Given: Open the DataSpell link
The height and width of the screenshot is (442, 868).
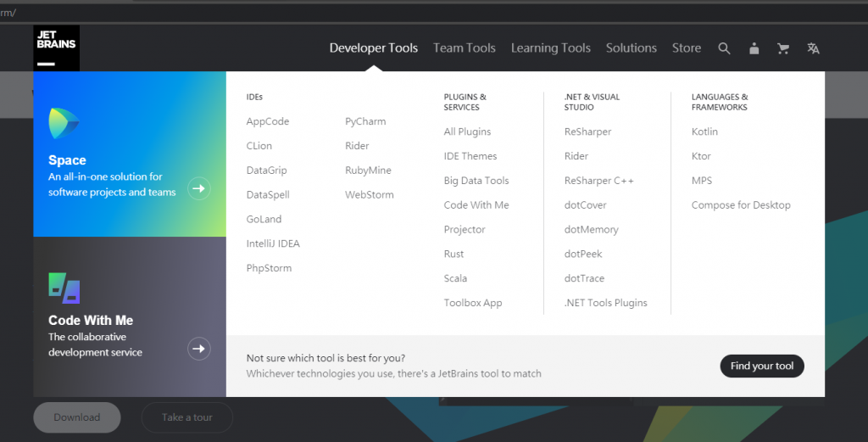Looking at the screenshot, I should point(268,194).
